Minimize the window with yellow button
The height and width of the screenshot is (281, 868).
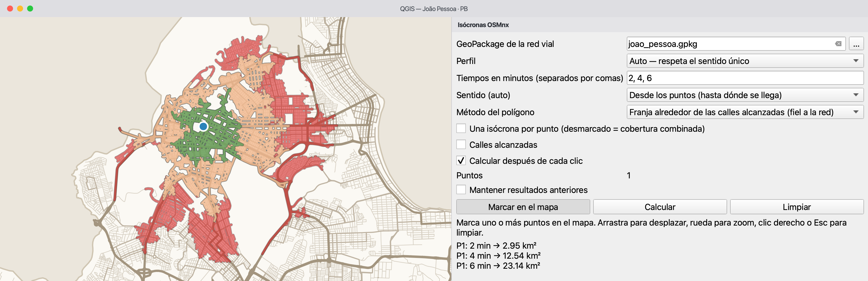[20, 9]
